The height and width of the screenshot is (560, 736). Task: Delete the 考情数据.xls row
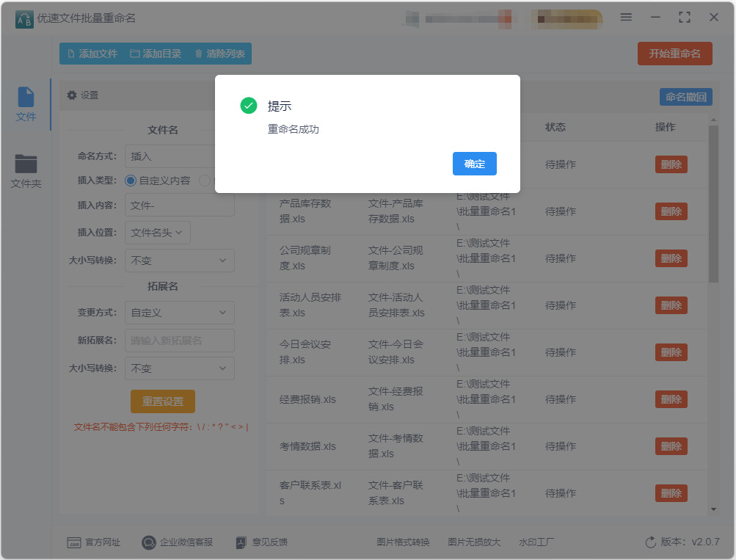(x=671, y=446)
